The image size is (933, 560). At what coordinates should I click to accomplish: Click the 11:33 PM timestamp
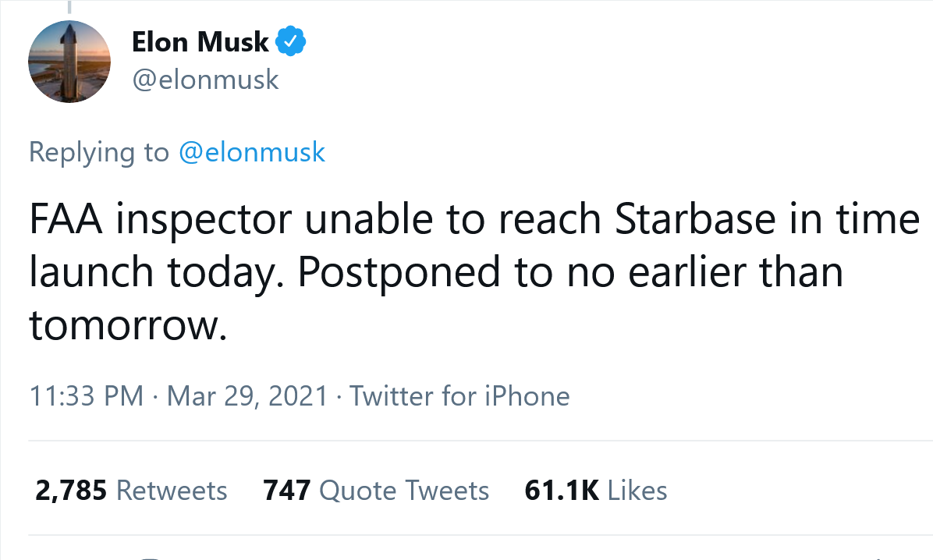[x=86, y=396]
